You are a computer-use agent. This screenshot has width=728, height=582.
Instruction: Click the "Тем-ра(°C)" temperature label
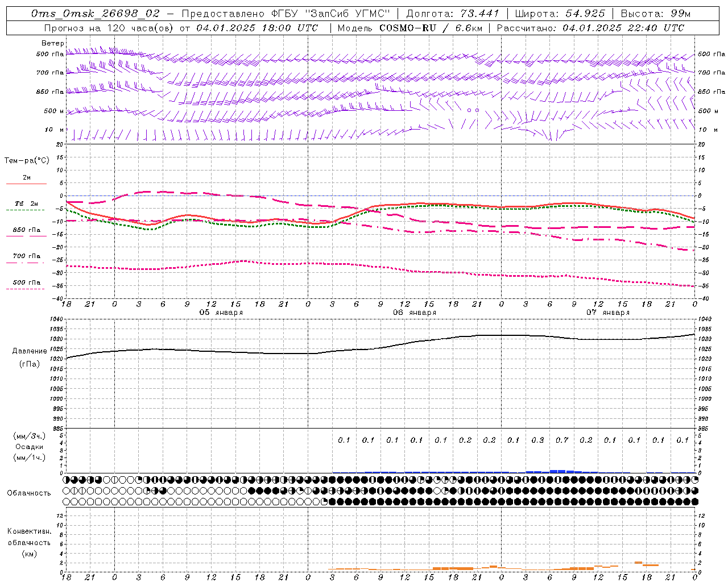tap(27, 161)
